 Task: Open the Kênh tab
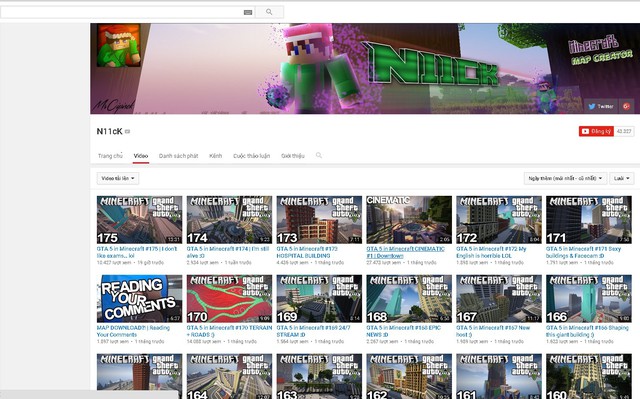tap(216, 156)
